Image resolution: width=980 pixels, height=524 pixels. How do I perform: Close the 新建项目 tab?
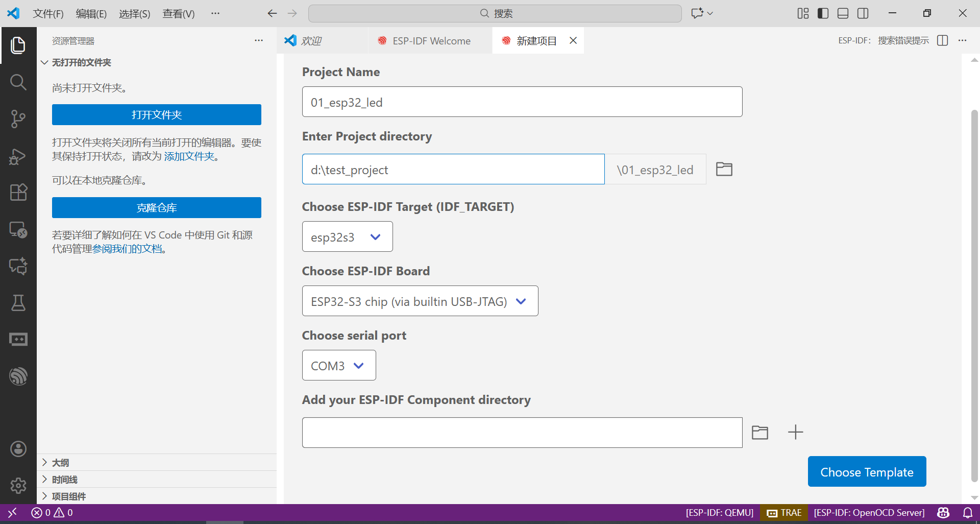(x=573, y=40)
